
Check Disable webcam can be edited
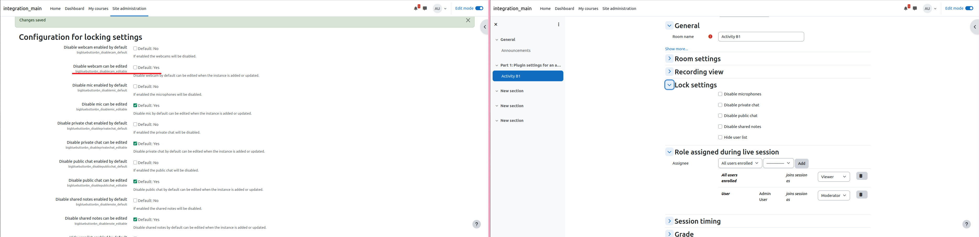135,67
